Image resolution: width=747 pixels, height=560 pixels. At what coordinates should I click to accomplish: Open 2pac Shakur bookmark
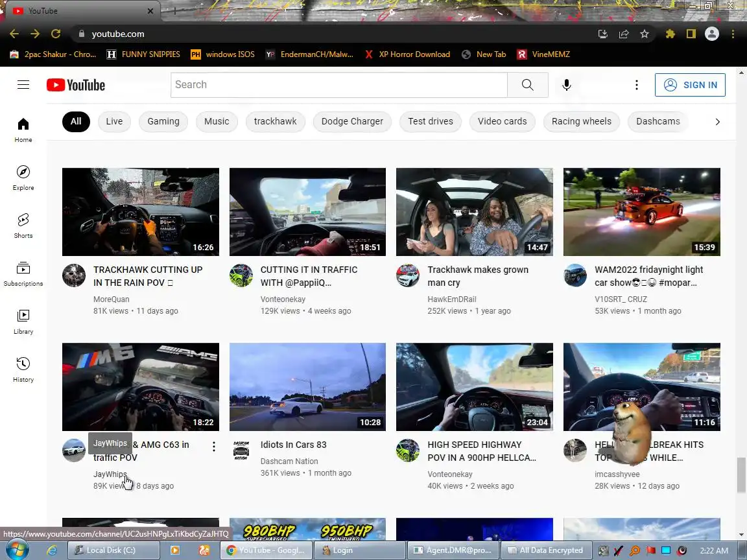(x=53, y=54)
